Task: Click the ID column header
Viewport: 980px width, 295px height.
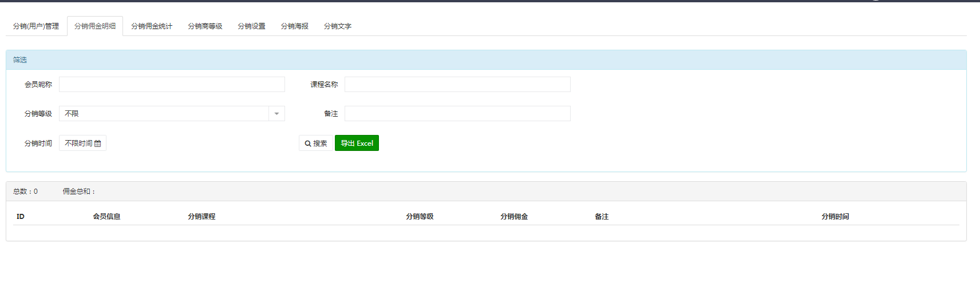Action: pos(21,217)
